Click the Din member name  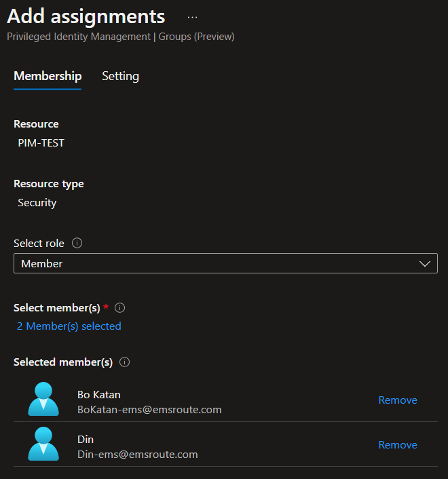coord(86,439)
